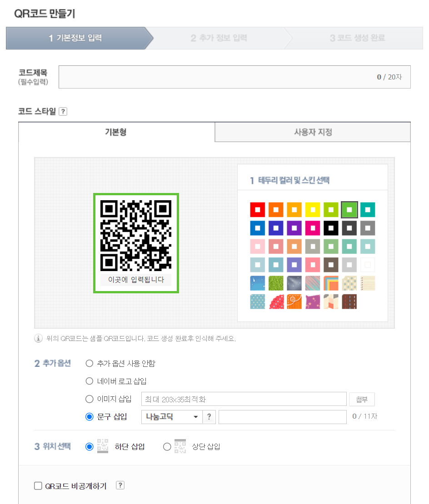Image resolution: width=429 pixels, height=504 pixels.
Task: Select the red polka dot skin
Action: pos(276,301)
